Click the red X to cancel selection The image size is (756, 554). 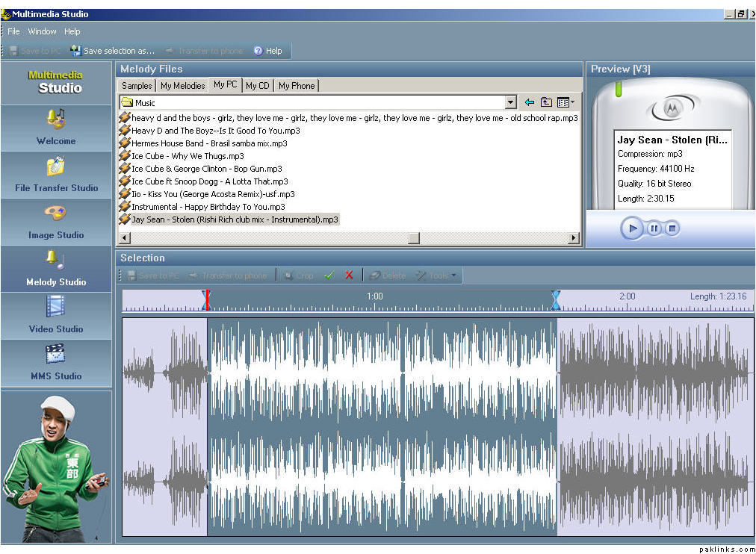pyautogui.click(x=349, y=276)
